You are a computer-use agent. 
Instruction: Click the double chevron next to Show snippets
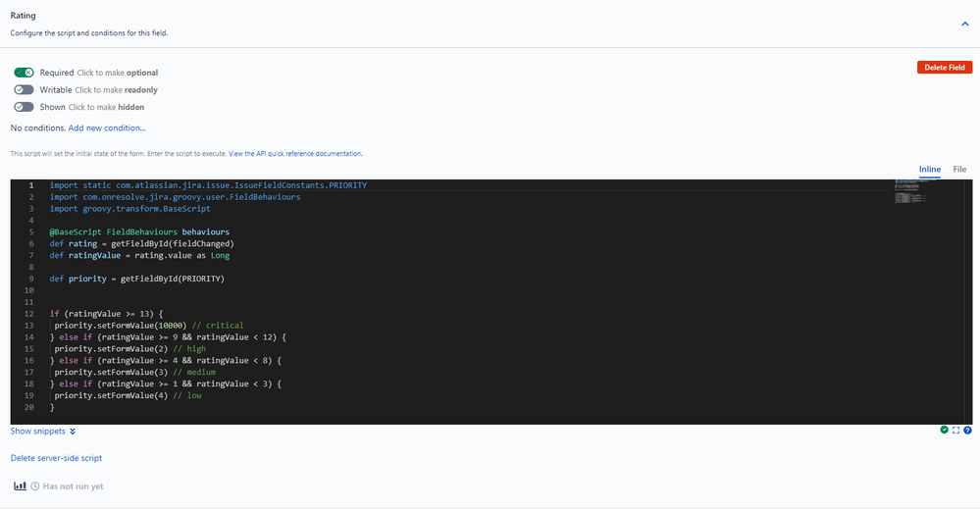click(x=73, y=431)
